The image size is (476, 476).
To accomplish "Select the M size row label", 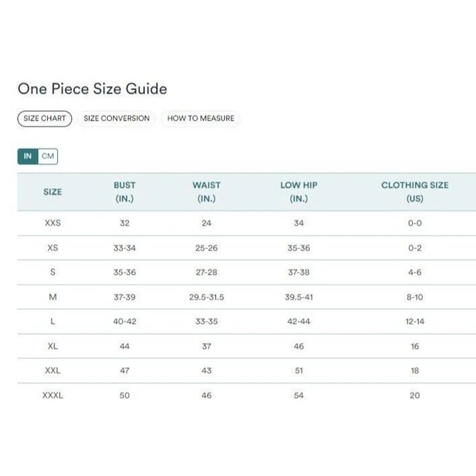I will pyautogui.click(x=53, y=297).
